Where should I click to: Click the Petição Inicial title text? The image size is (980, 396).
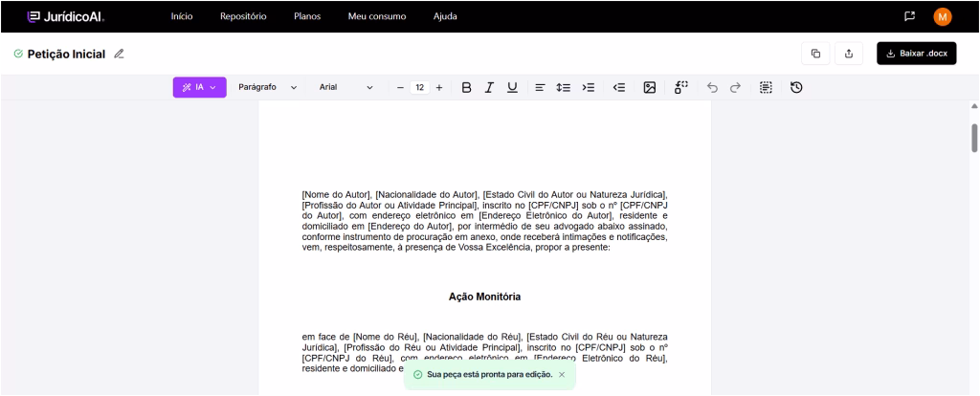tap(66, 55)
